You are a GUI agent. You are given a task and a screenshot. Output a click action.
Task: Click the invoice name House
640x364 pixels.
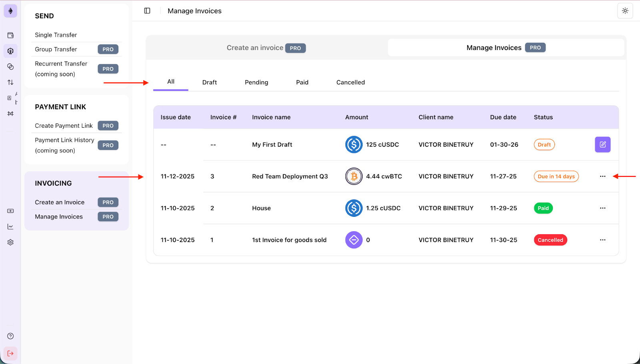[262, 208]
